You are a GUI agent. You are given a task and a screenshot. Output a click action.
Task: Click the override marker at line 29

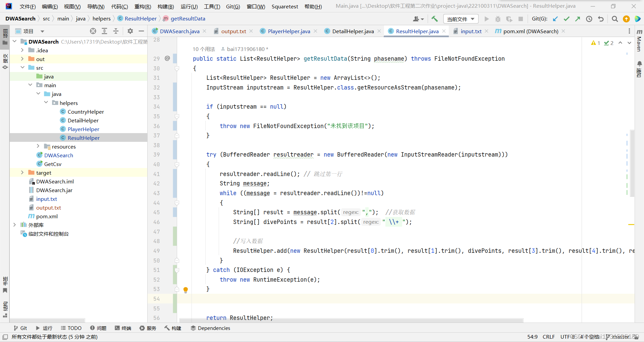167,58
